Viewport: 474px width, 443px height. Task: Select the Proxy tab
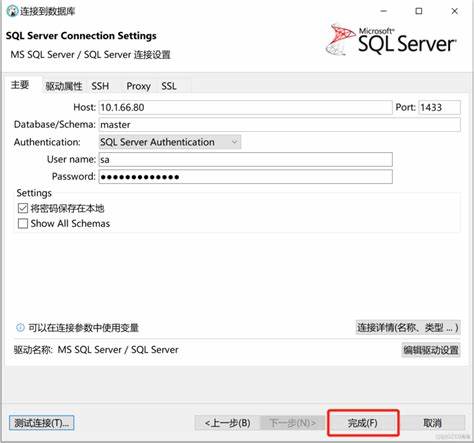(x=138, y=86)
